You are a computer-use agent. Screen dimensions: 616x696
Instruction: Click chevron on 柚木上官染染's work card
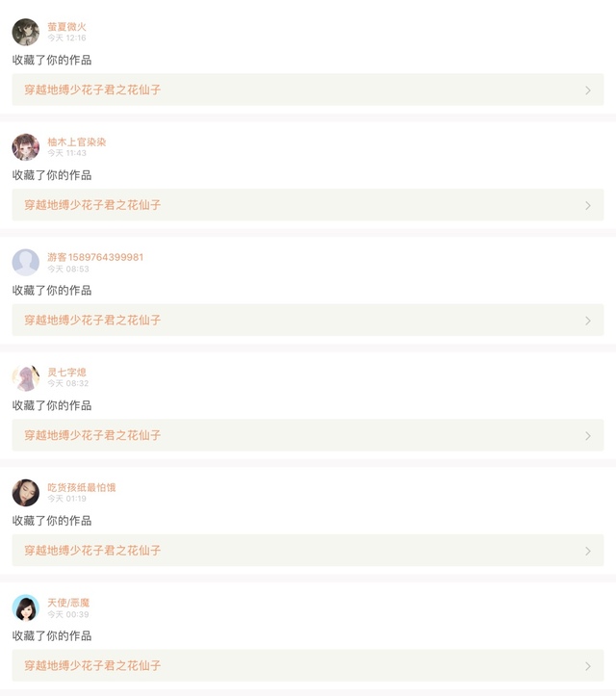coord(588,205)
